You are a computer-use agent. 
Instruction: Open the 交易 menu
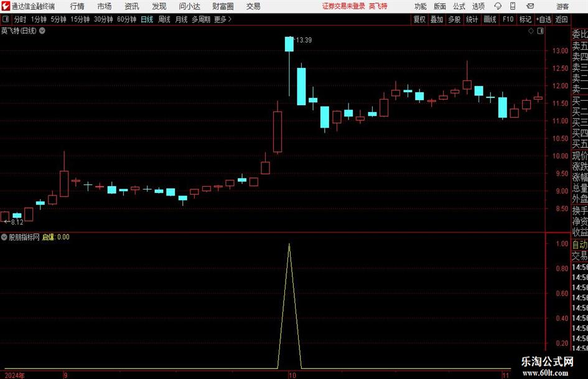253,6
